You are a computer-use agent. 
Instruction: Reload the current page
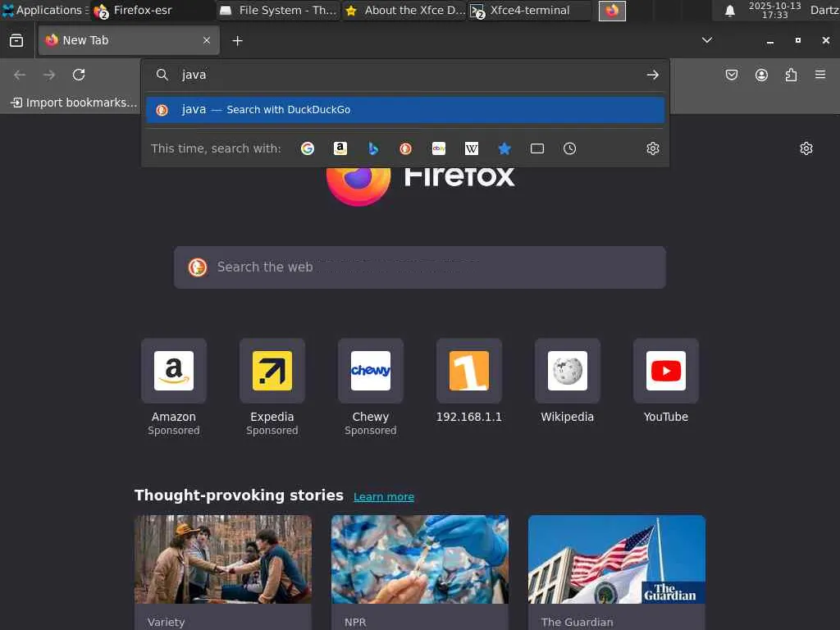79,75
